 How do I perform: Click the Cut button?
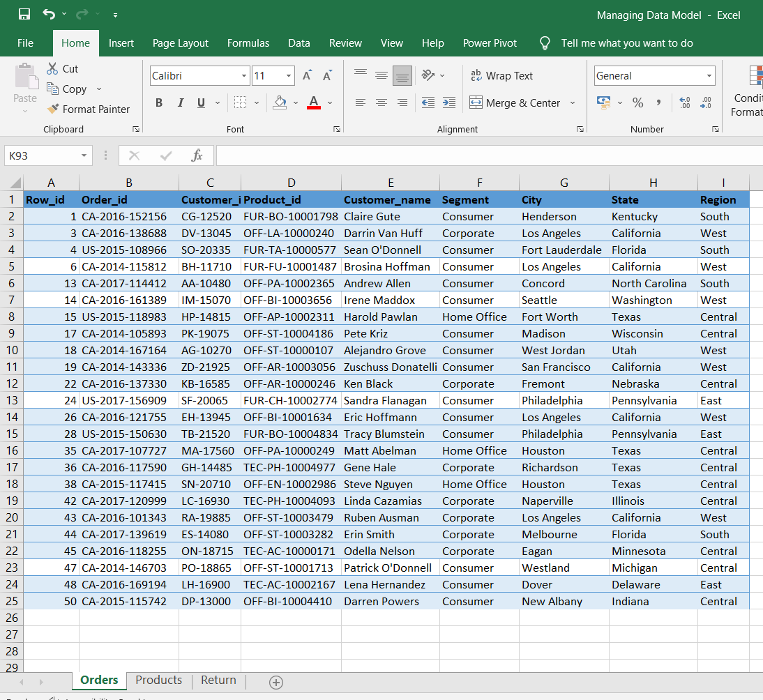63,68
